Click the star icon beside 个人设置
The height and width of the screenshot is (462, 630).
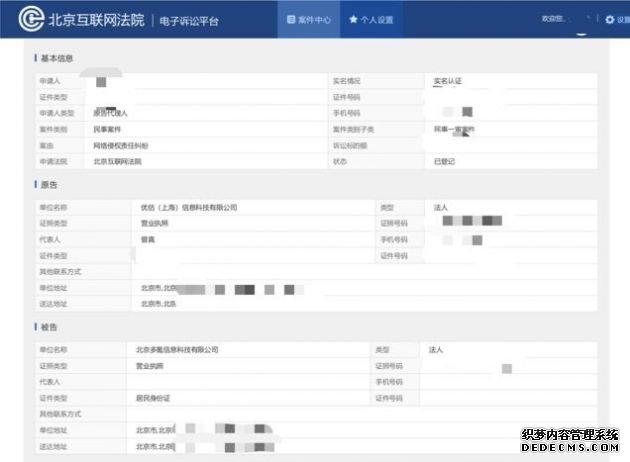point(353,19)
